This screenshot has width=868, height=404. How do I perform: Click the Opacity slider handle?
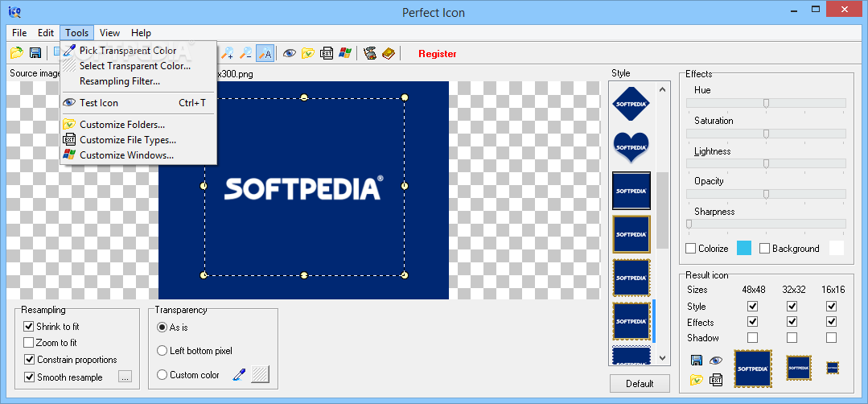click(766, 194)
